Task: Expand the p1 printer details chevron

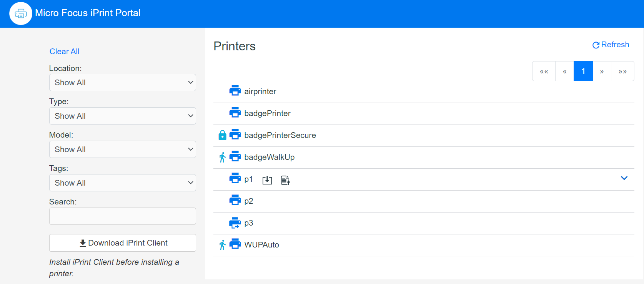Action: point(624,178)
